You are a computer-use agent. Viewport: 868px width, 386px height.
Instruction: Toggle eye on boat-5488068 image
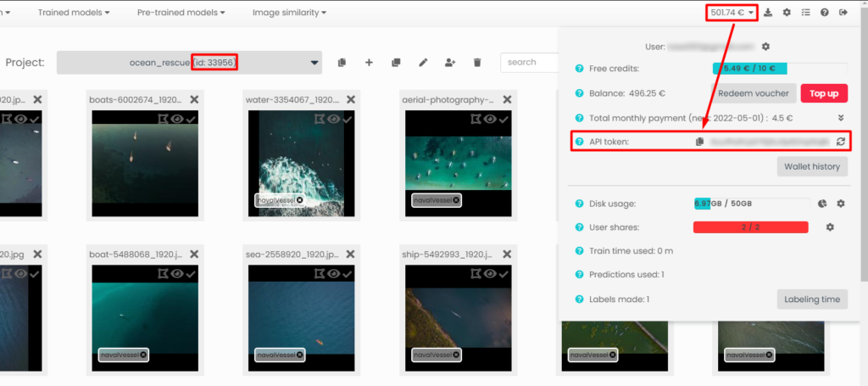[177, 273]
